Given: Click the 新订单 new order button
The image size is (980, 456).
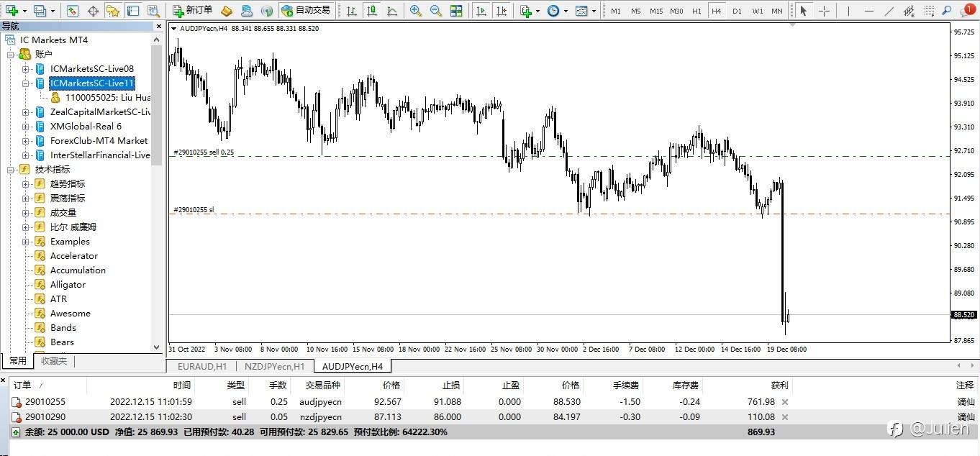Looking at the screenshot, I should (193, 11).
